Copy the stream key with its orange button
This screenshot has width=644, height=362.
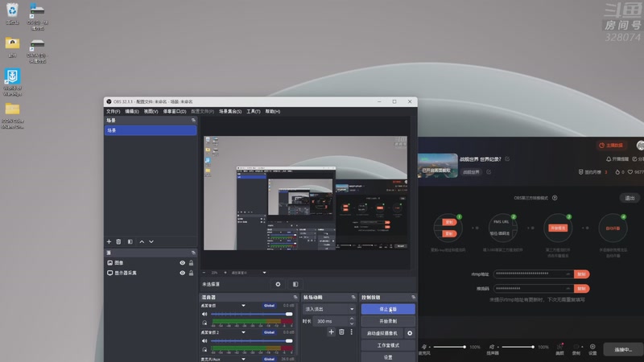click(x=581, y=289)
